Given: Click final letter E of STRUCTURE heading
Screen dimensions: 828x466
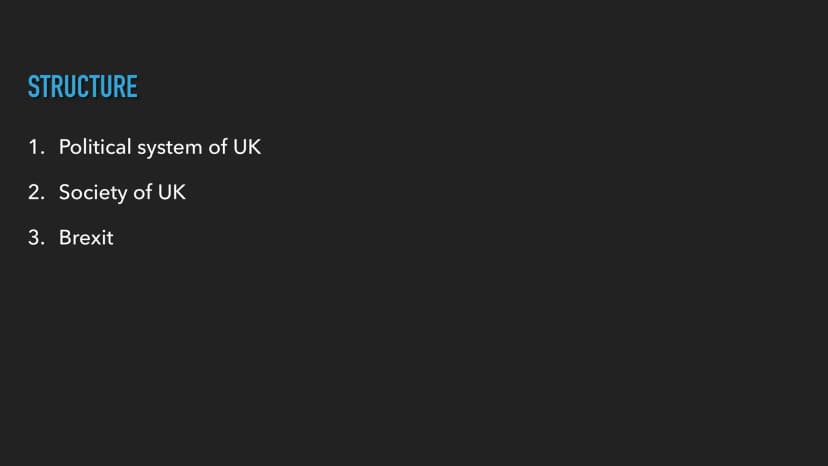Looking at the screenshot, I should 133,87.
